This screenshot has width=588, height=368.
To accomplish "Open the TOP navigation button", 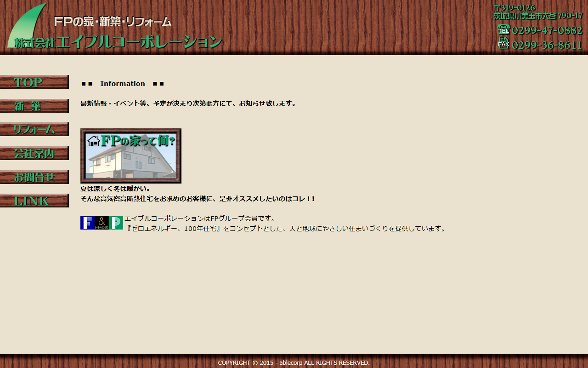I will 34,82.
